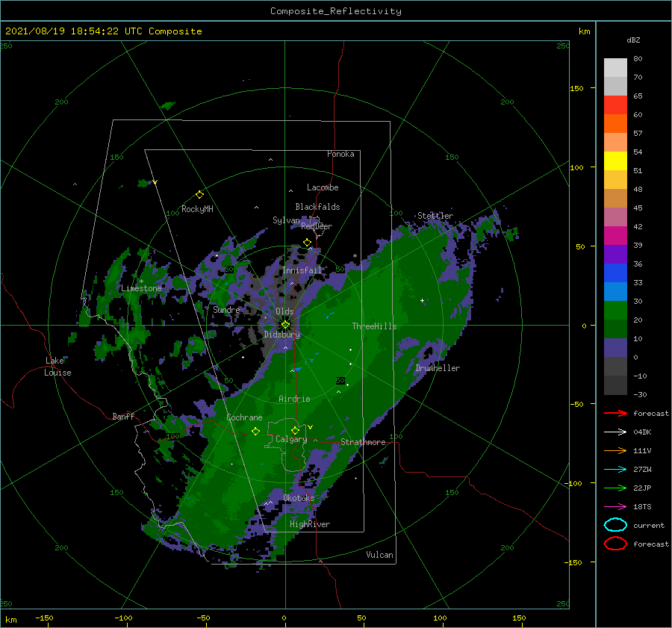Select the Ponoka label
This screenshot has width=672, height=628.
[340, 154]
